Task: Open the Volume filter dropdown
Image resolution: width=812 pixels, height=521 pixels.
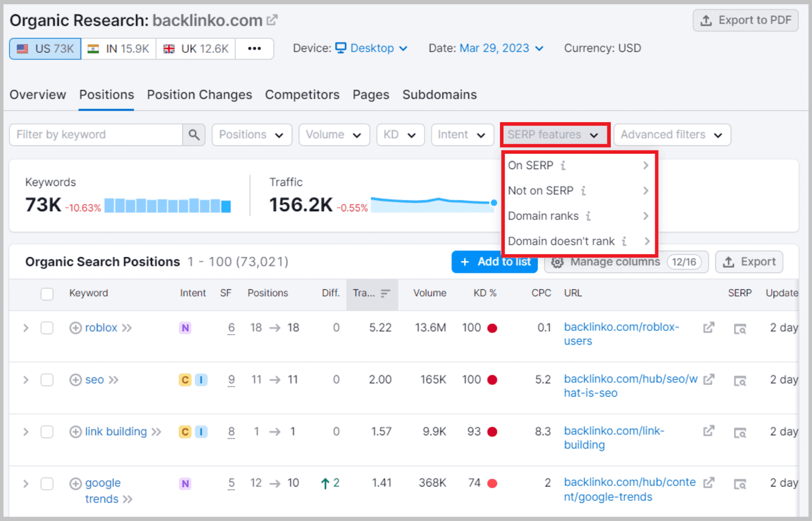Action: pyautogui.click(x=334, y=135)
